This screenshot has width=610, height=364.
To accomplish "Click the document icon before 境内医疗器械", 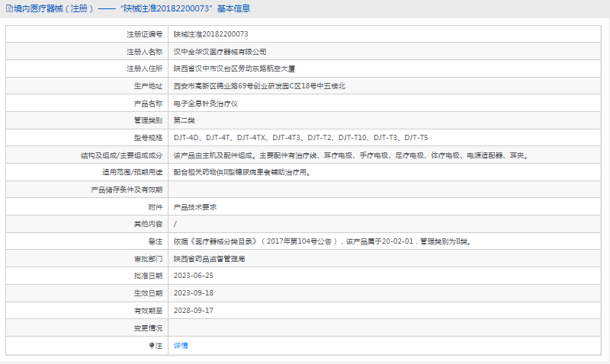I will tap(8, 8).
